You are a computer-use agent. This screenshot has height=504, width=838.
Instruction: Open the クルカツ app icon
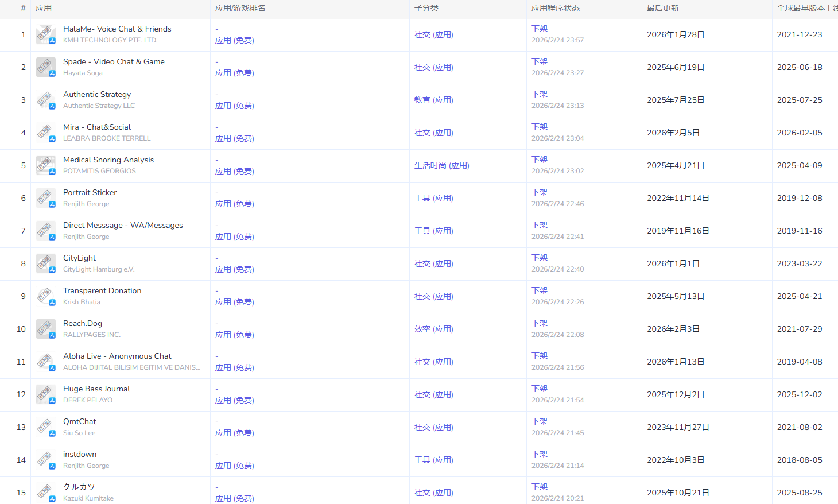pyautogui.click(x=46, y=493)
